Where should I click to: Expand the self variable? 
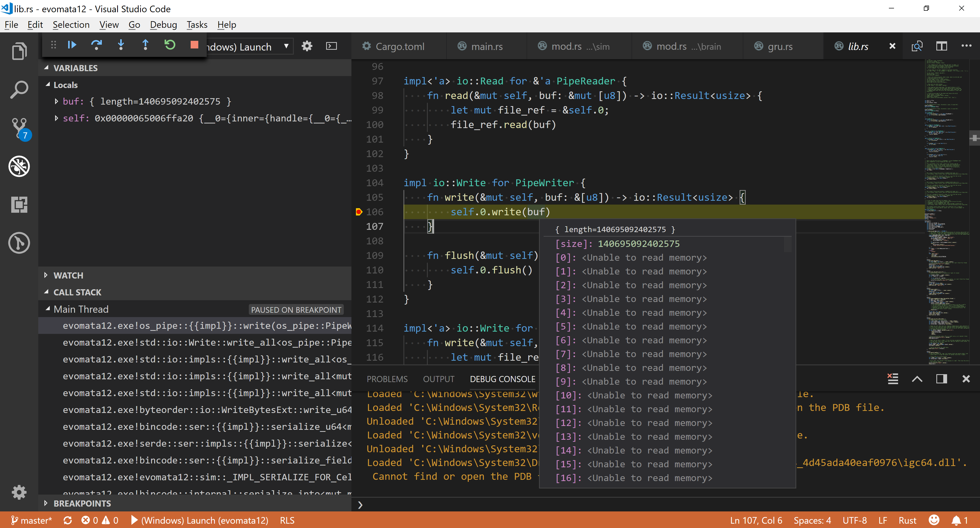pyautogui.click(x=56, y=118)
